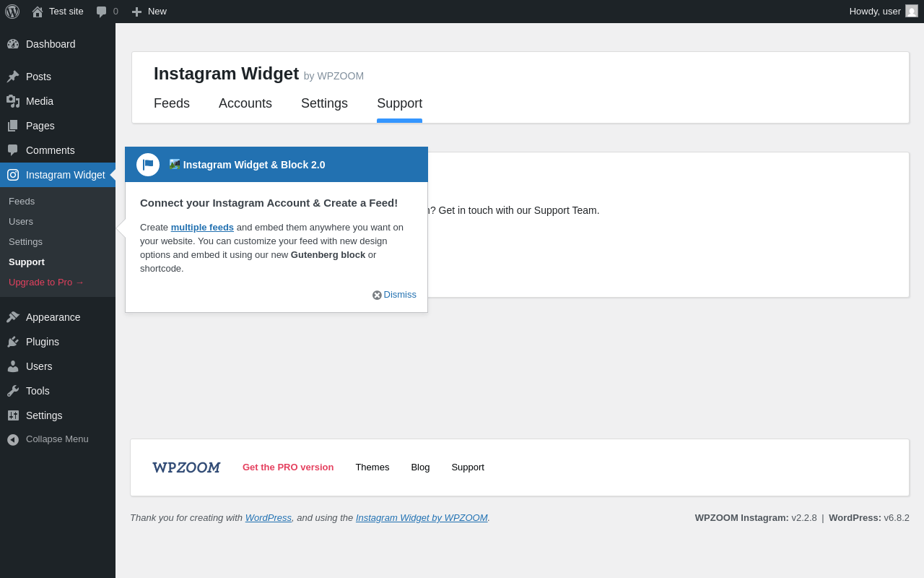The image size is (924, 578).
Task: Follow the WordPress link in the footer text
Action: click(269, 518)
